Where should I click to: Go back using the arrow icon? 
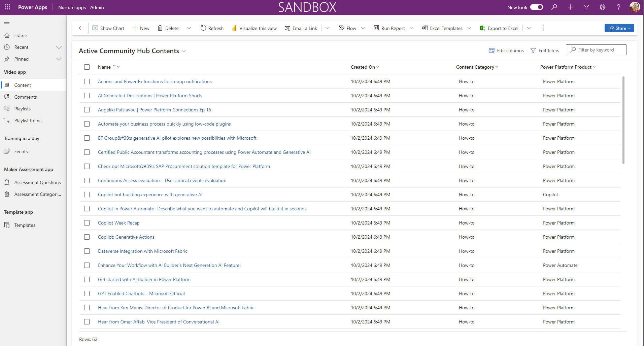coord(81,28)
